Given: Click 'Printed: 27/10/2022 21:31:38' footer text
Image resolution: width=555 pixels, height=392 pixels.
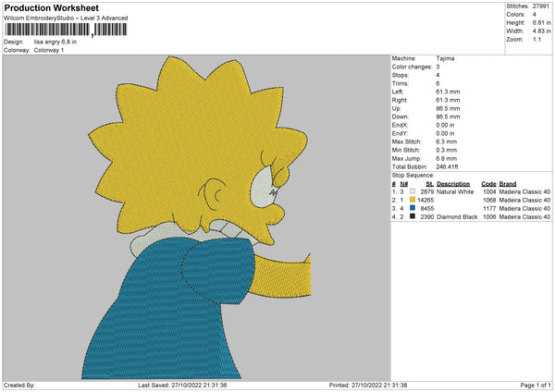Looking at the screenshot, I should click(x=368, y=386).
